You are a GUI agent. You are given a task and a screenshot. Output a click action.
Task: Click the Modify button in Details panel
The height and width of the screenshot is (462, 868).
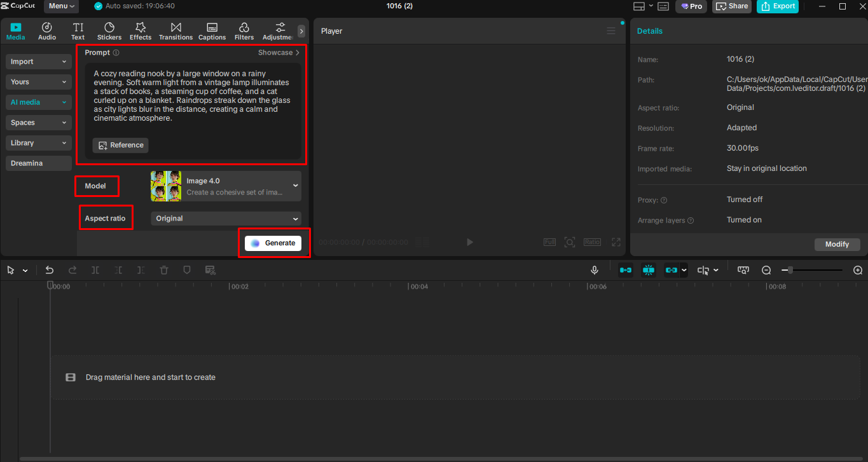(837, 244)
